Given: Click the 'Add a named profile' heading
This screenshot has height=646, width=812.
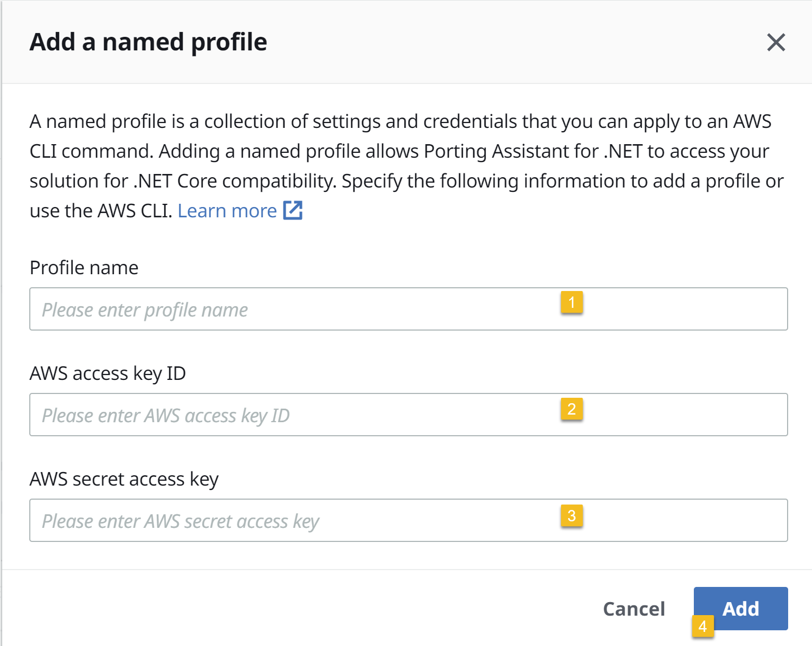Looking at the screenshot, I should (148, 42).
